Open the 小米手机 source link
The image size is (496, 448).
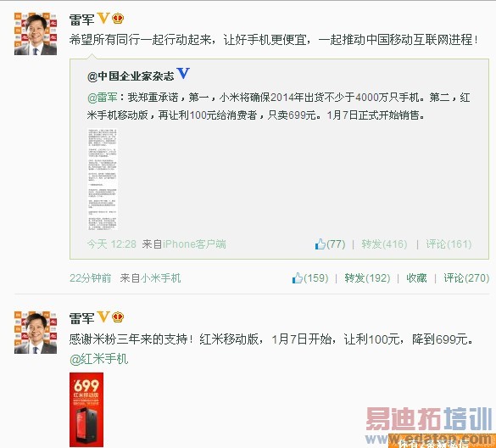161,278
